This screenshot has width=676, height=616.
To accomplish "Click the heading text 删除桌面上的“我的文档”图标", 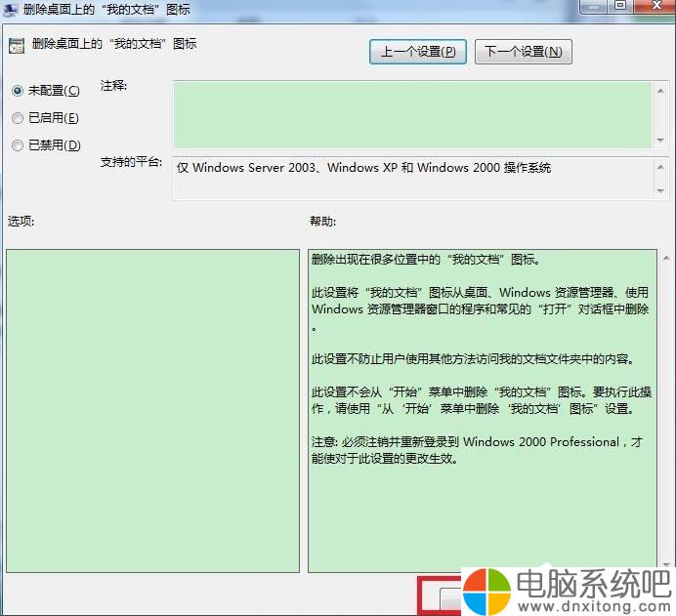I will [114, 44].
